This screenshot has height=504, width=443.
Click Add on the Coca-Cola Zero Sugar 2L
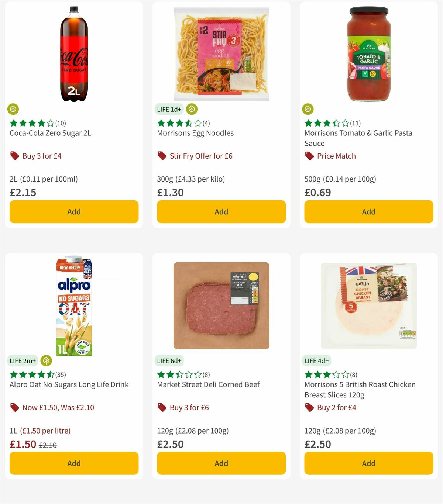click(x=74, y=211)
